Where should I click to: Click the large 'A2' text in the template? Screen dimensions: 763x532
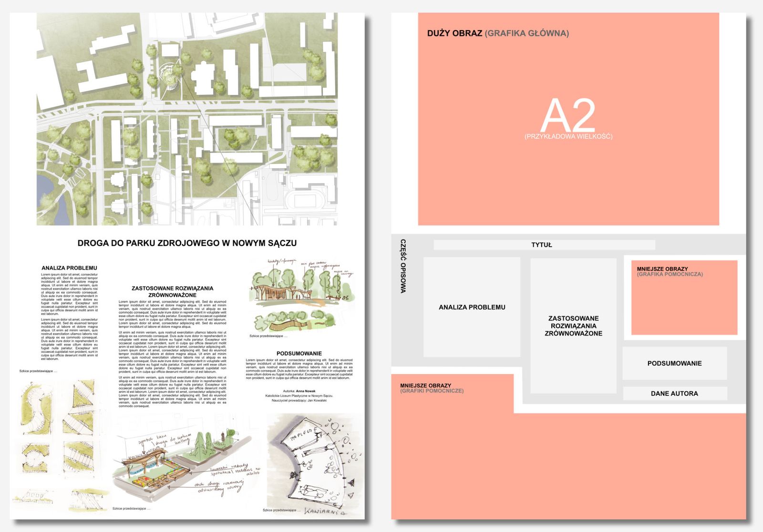568,115
